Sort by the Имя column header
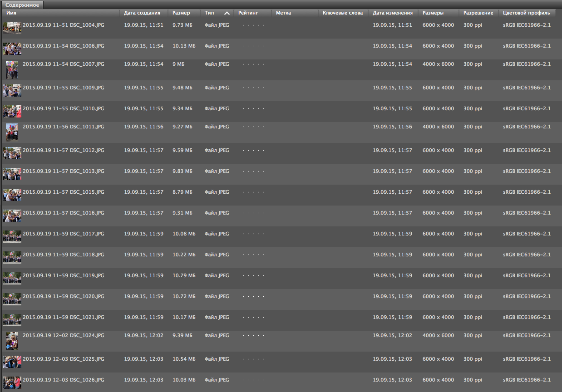562x392 pixels. pyautogui.click(x=12, y=13)
